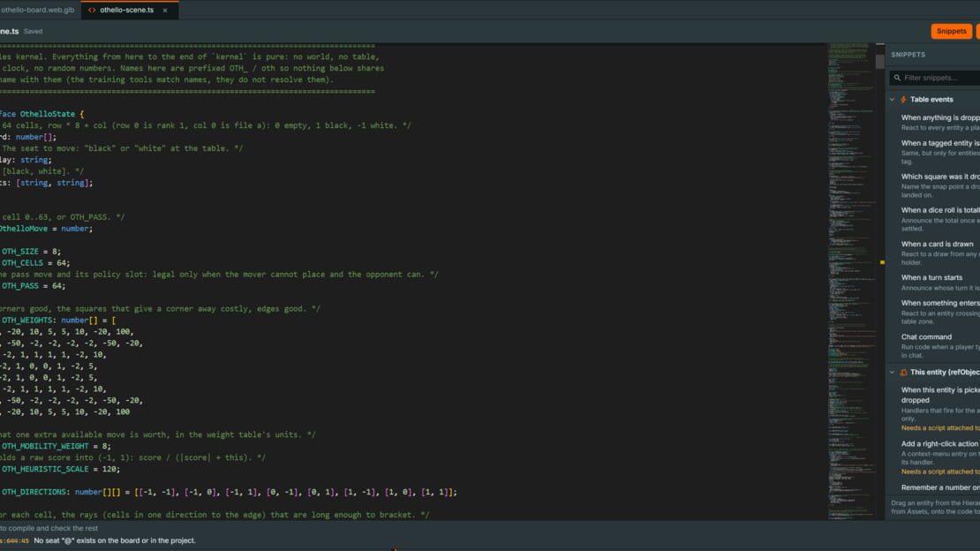Collapse the Table events section
This screenshot has width=980, height=551.
892,100
